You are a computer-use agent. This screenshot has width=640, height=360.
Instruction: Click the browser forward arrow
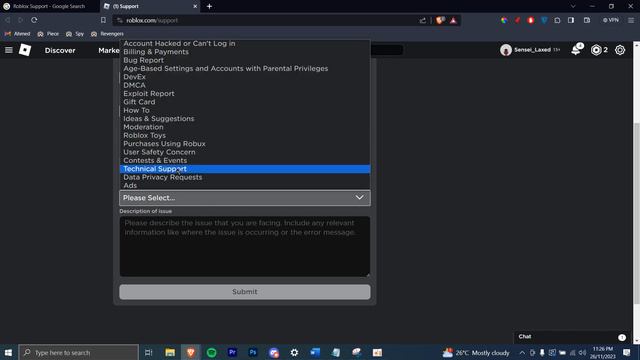(x=20, y=20)
